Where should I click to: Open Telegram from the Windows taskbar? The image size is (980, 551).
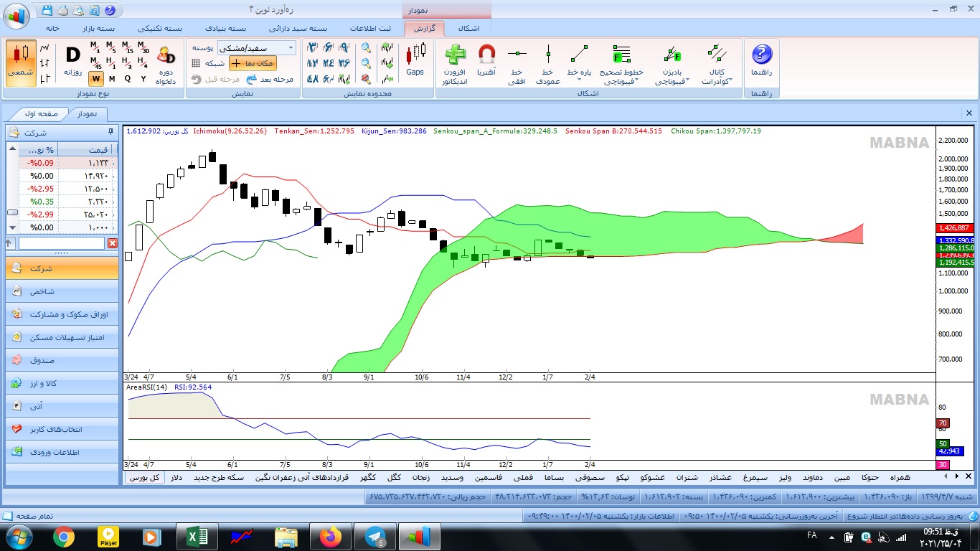(x=374, y=537)
